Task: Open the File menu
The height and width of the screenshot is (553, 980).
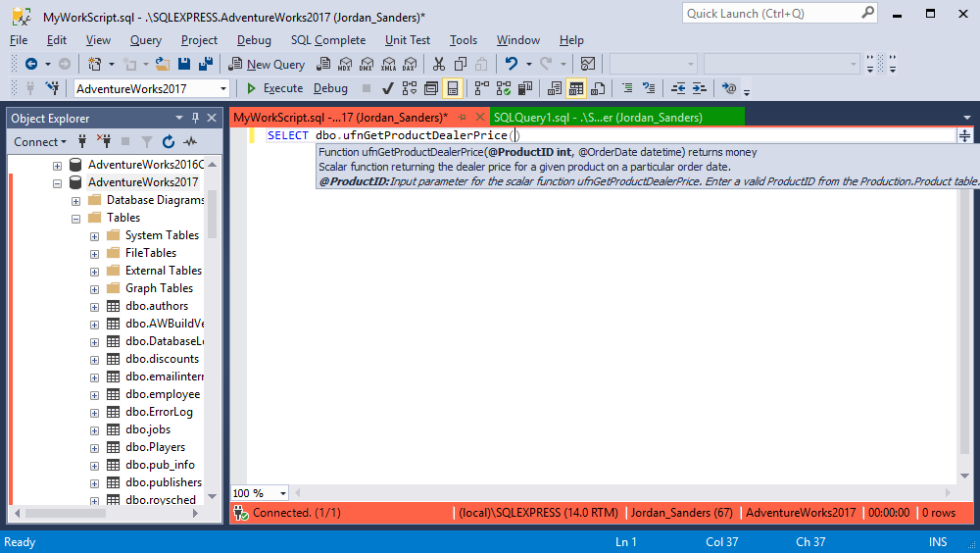Action: coord(19,40)
